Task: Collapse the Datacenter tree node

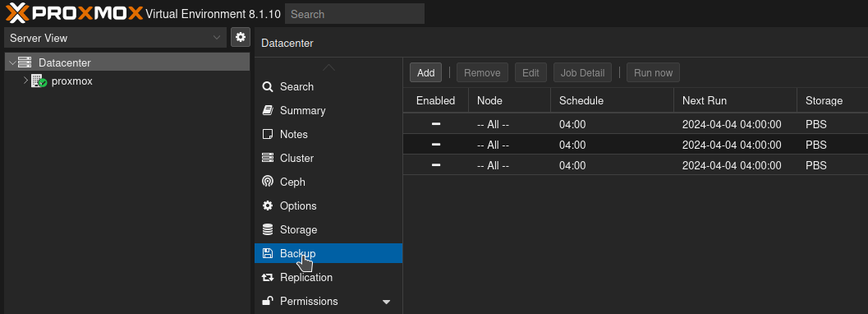Action: coord(12,62)
